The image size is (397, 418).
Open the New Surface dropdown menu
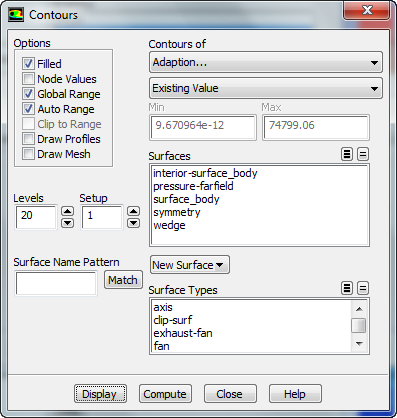pyautogui.click(x=190, y=265)
